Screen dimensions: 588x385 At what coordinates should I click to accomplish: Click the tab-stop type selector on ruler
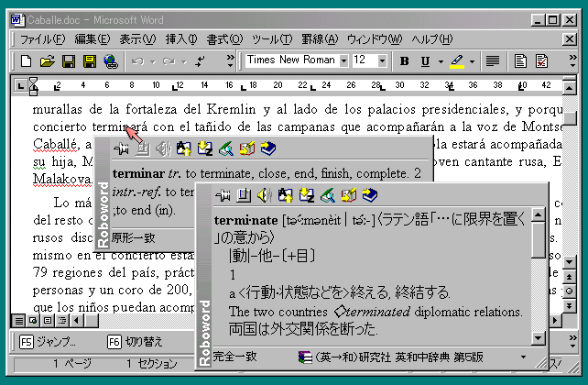[x=20, y=86]
